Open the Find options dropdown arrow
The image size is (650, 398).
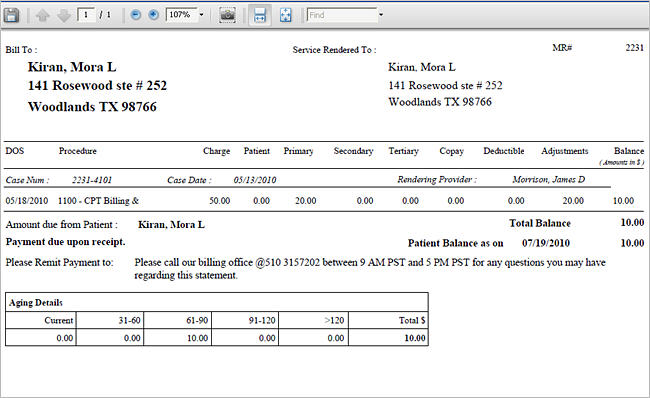tap(381, 15)
